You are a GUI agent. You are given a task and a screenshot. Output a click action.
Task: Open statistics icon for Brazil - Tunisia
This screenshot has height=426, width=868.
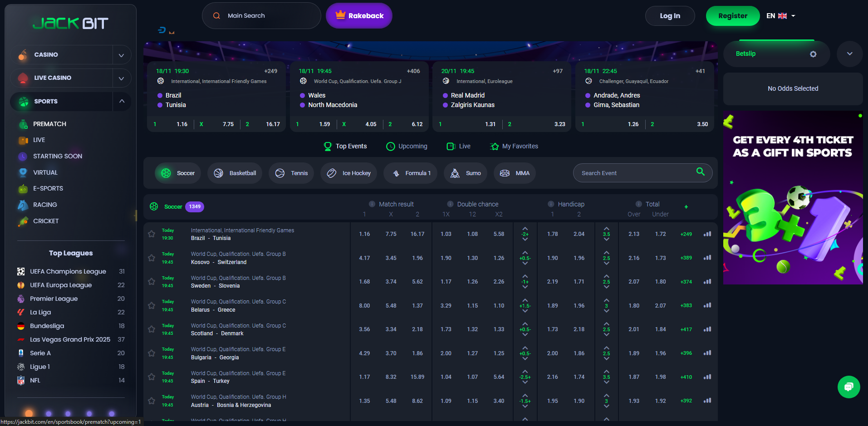pyautogui.click(x=707, y=234)
